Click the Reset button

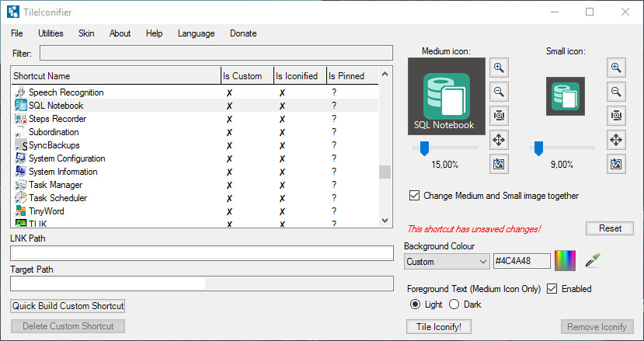[610, 228]
